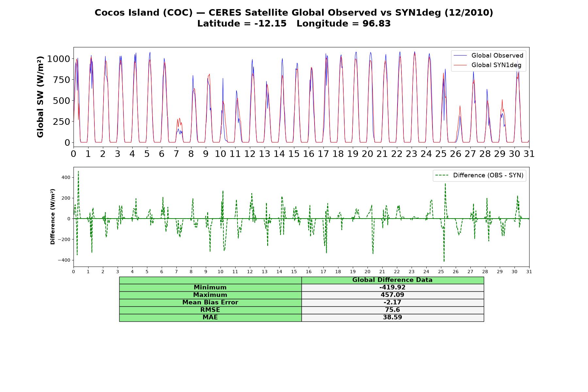
Task: Click the Latitude and Longitude subtitle
Action: 294,24
